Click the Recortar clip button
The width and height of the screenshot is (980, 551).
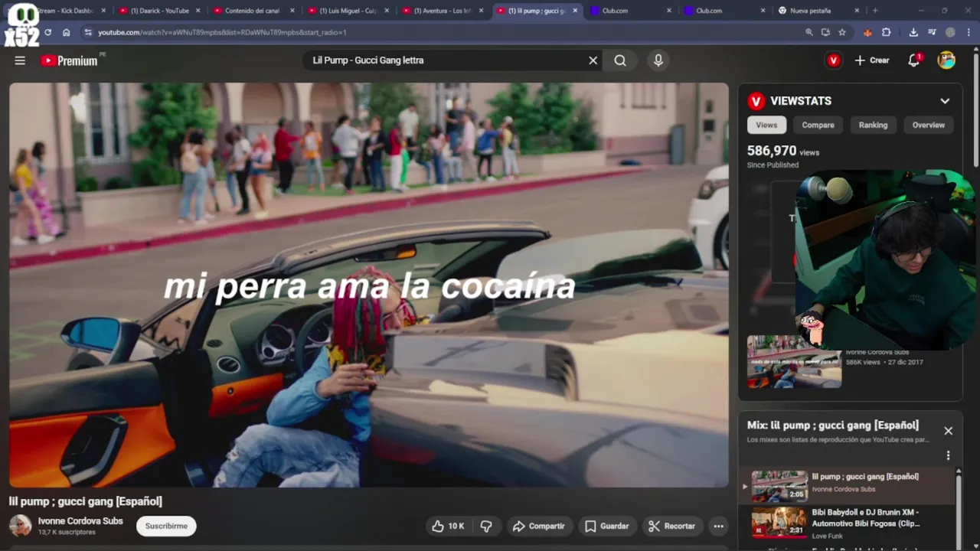click(671, 526)
